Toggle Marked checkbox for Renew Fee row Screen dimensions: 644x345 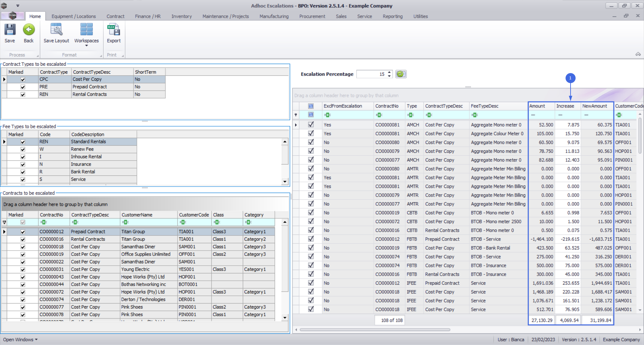coord(23,149)
